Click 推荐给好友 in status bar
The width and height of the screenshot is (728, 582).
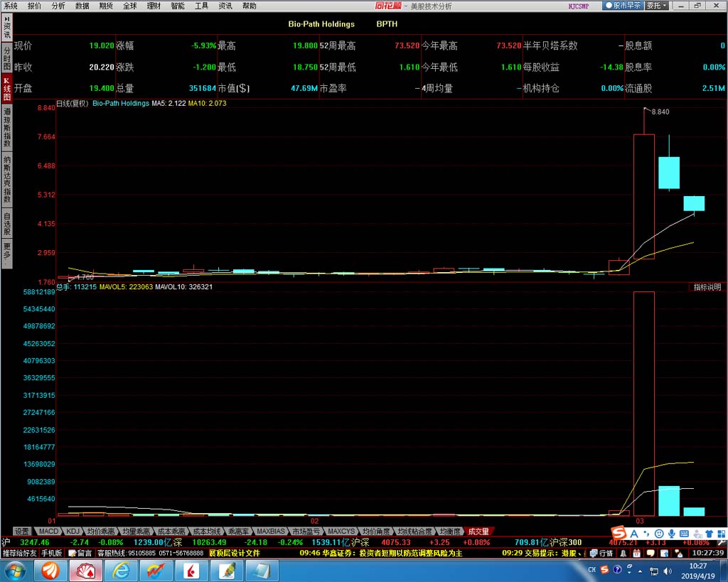pyautogui.click(x=19, y=554)
